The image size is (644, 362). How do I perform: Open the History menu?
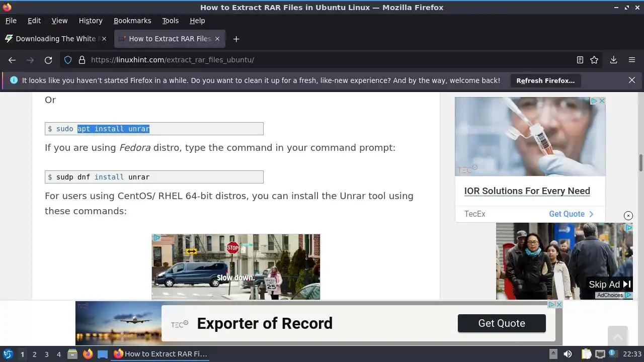tap(91, 21)
